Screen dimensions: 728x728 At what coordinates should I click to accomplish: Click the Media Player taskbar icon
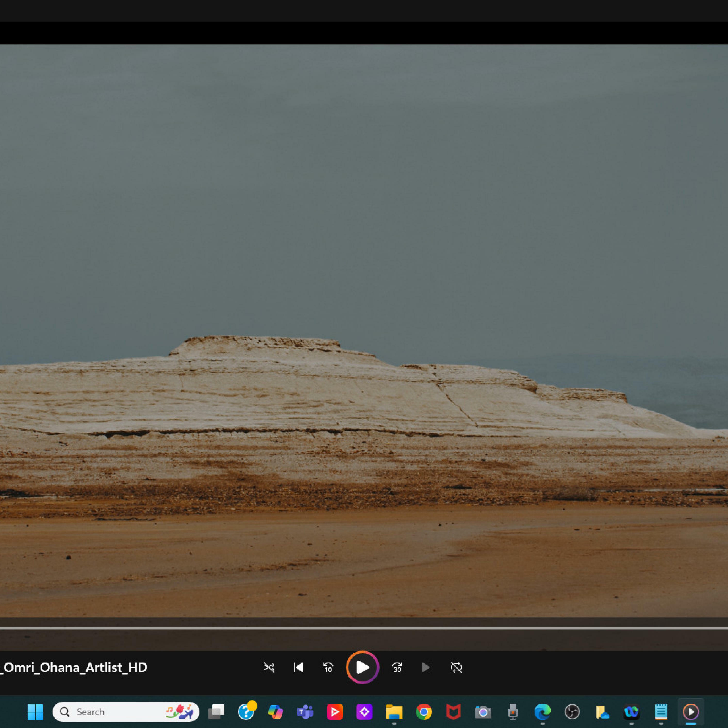[x=691, y=712]
